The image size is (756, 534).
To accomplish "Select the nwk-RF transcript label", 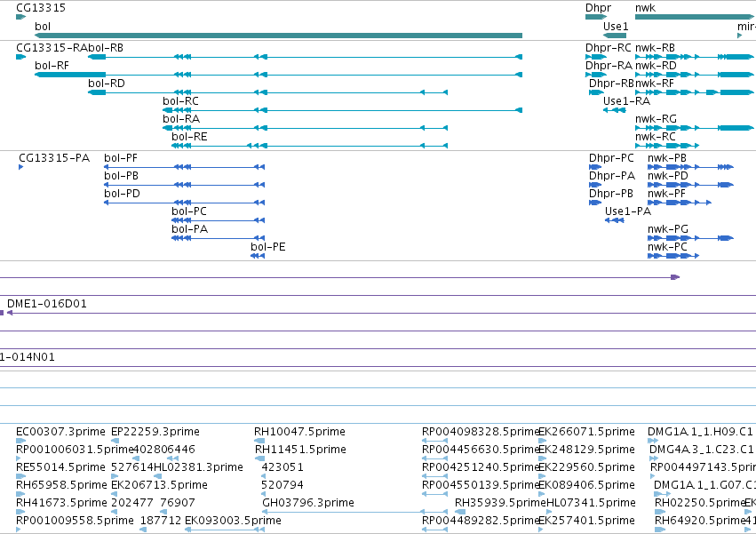I will pos(654,83).
